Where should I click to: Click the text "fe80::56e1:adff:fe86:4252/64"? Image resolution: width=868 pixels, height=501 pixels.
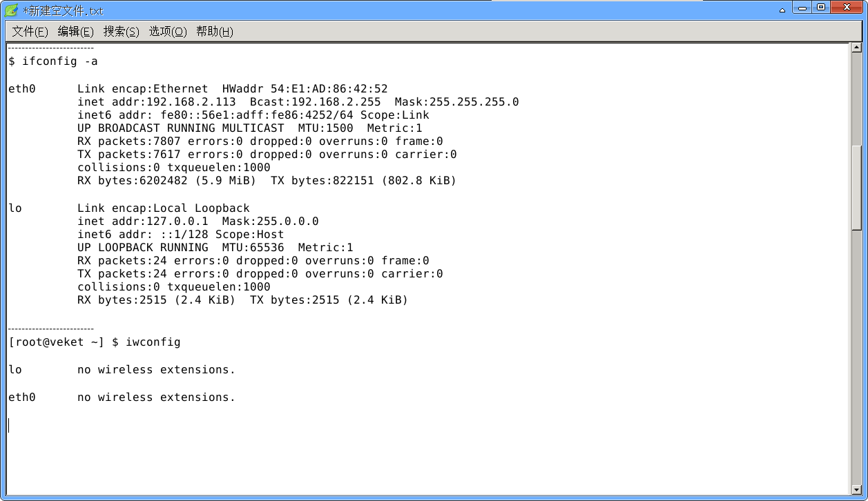(x=256, y=115)
